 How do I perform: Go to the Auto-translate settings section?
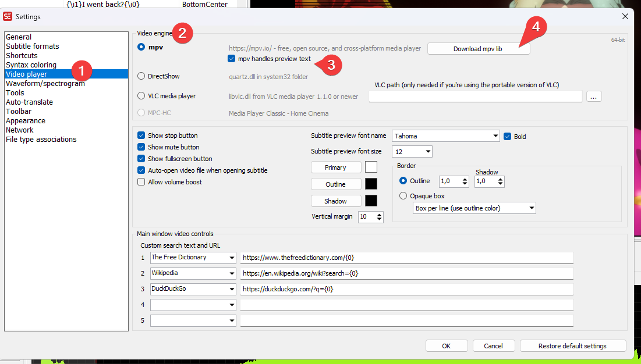[x=29, y=102]
